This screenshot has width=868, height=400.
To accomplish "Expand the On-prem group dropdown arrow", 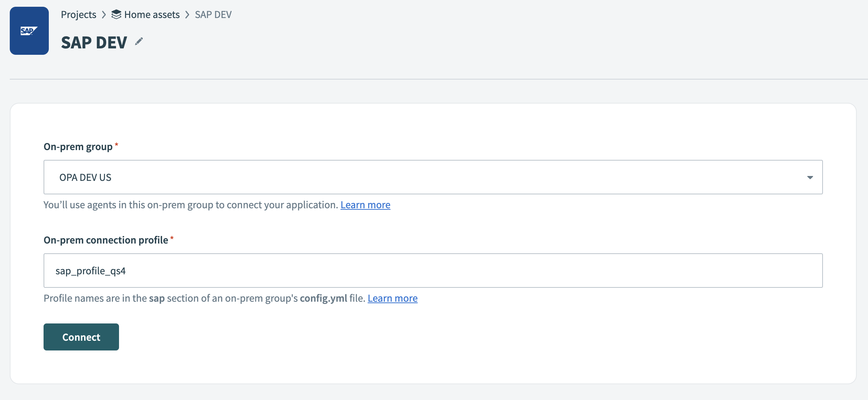I will click(810, 177).
